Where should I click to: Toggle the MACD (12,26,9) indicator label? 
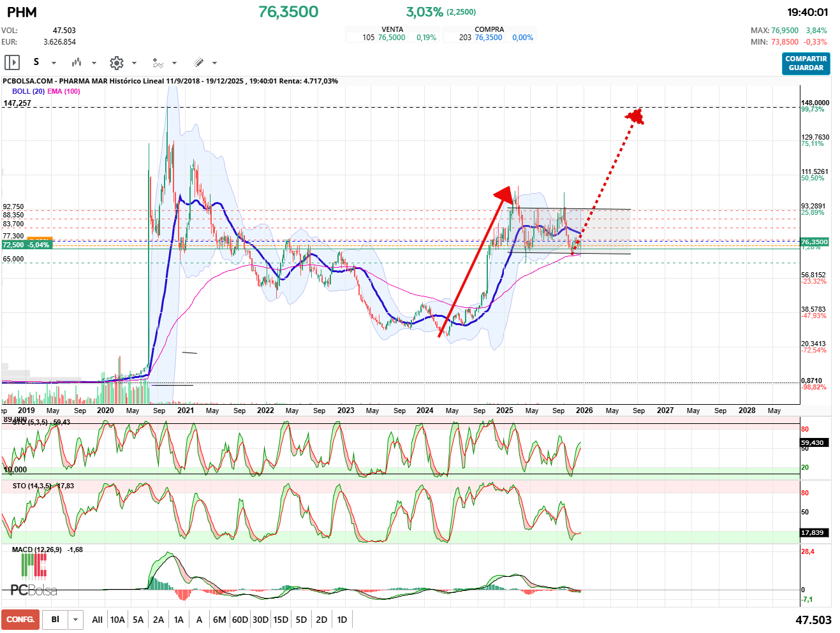click(37, 549)
